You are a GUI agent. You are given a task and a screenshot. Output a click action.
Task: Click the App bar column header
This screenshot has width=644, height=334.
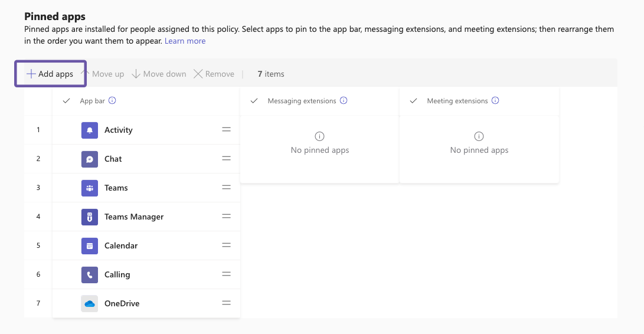tap(93, 101)
